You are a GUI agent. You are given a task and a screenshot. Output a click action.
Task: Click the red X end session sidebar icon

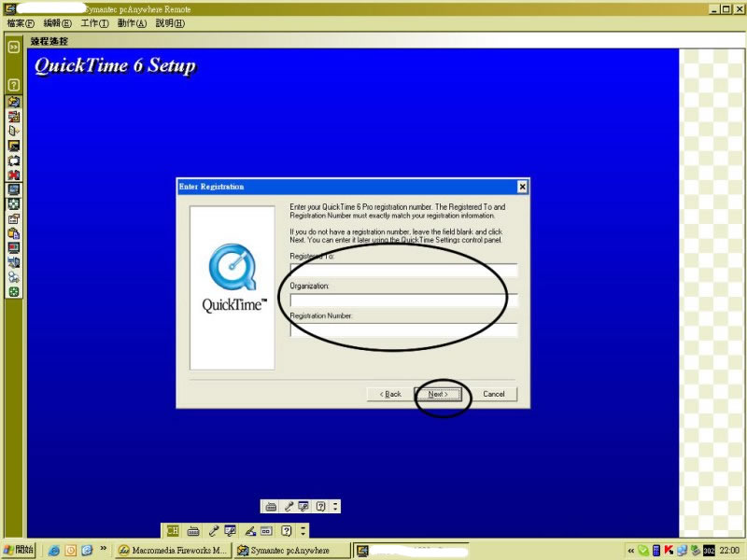click(x=14, y=175)
